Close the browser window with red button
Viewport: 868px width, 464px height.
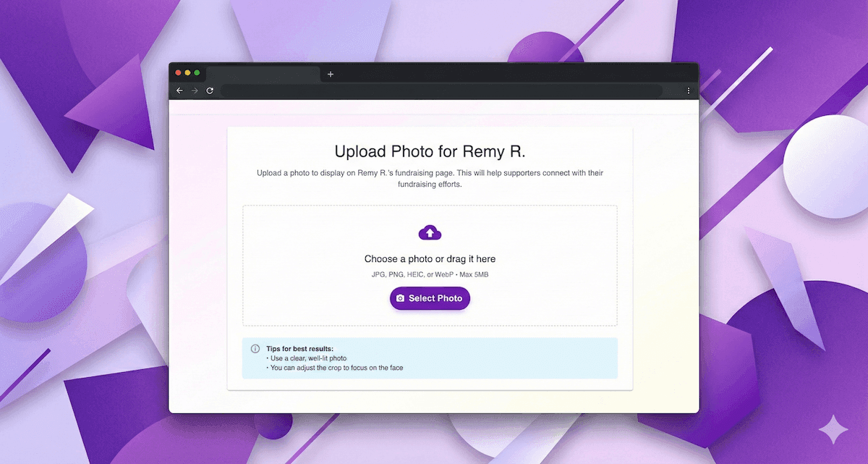179,73
